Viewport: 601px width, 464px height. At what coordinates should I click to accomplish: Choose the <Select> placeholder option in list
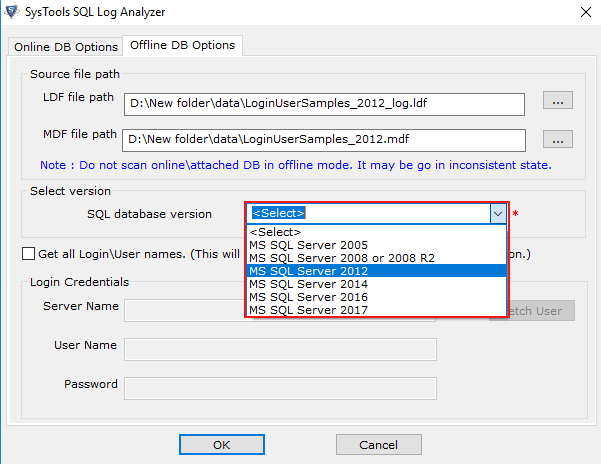point(377,232)
